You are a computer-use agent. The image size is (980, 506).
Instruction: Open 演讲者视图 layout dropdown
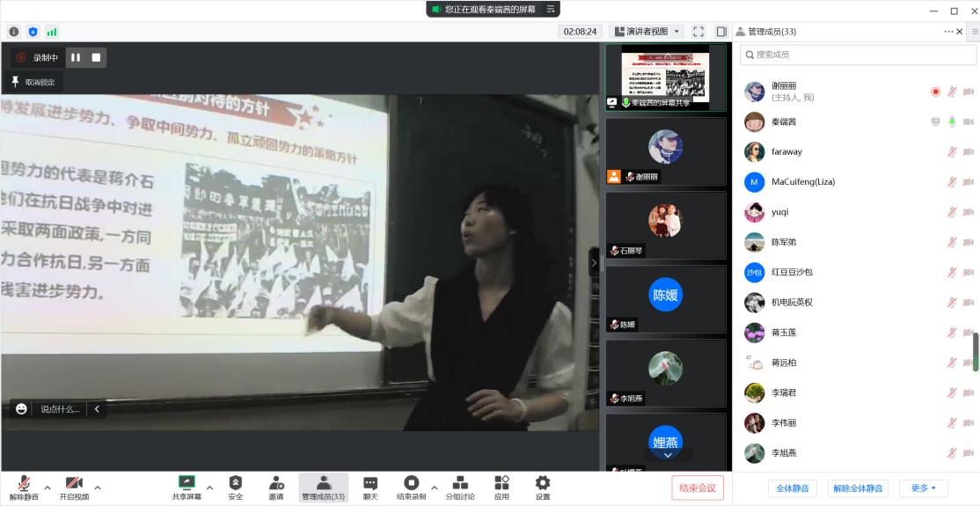(x=647, y=32)
